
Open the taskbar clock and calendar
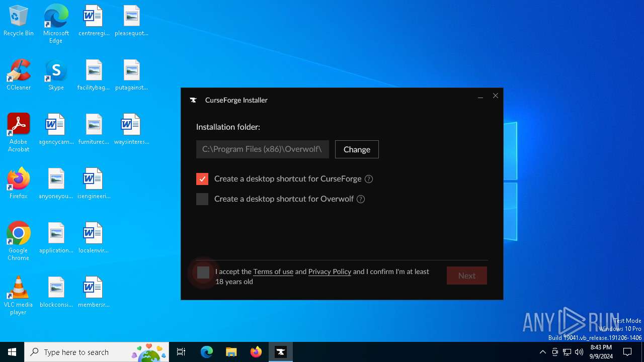(x=601, y=352)
